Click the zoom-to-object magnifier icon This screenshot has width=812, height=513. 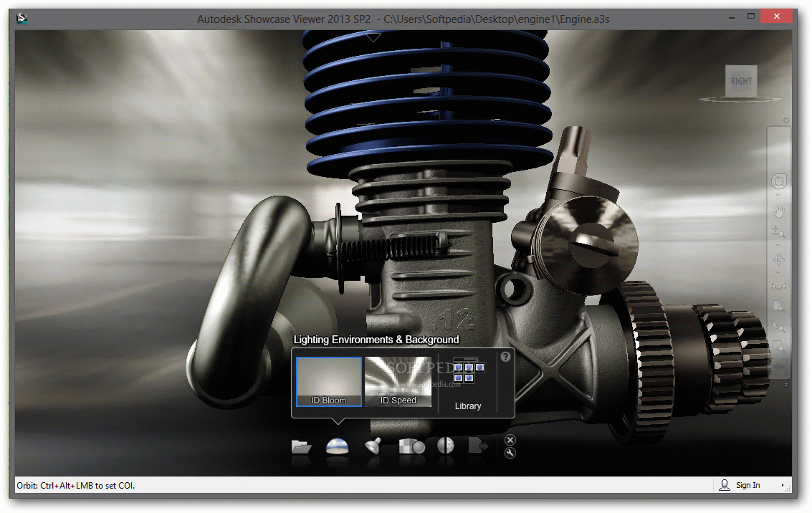click(779, 307)
